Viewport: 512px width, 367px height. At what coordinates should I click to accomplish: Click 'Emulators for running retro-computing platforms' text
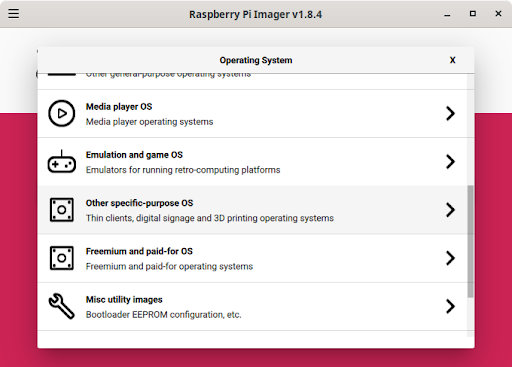[x=183, y=170]
